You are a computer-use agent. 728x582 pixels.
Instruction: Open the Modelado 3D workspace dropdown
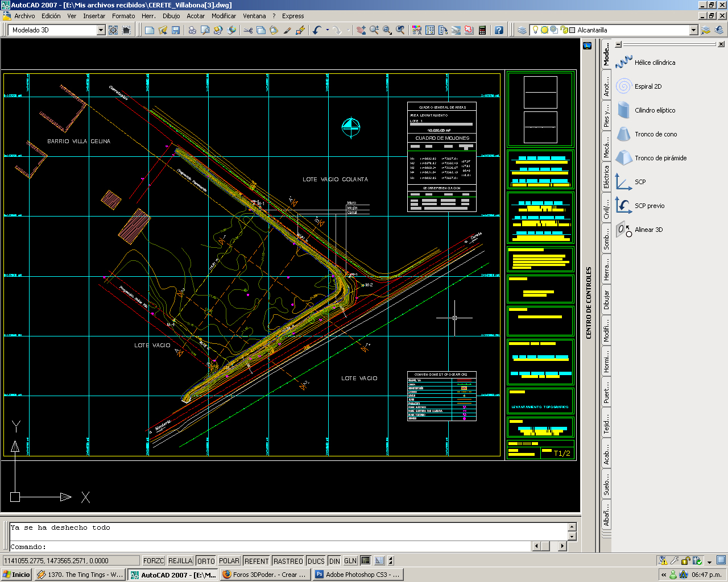point(101,30)
